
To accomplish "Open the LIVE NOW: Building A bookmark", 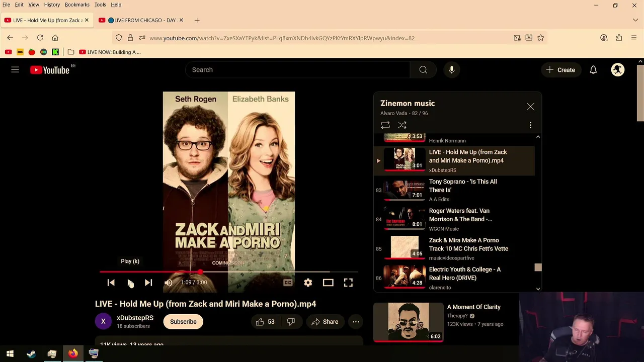I will tap(110, 52).
